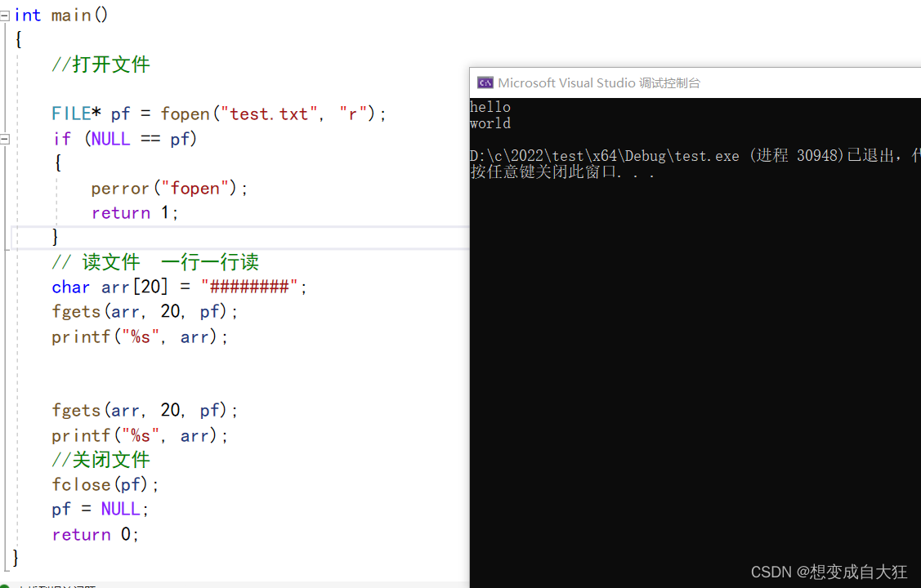This screenshot has height=588, width=921.
Task: Click the //关闭文件 comment line
Action: [x=101, y=460]
